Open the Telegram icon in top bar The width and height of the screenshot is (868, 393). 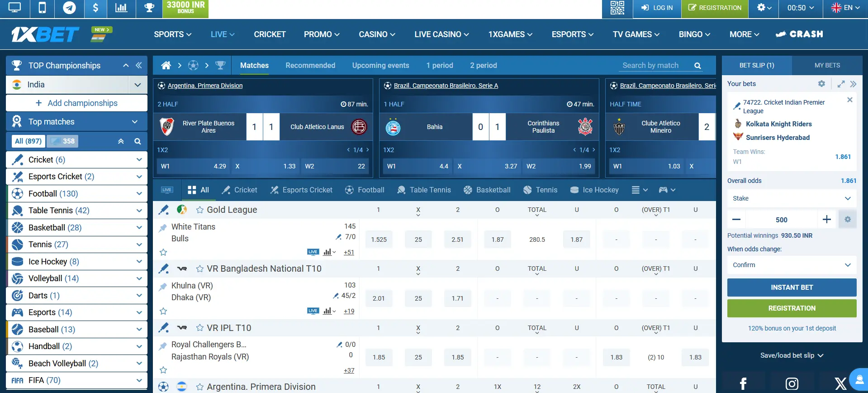pyautogui.click(x=69, y=8)
